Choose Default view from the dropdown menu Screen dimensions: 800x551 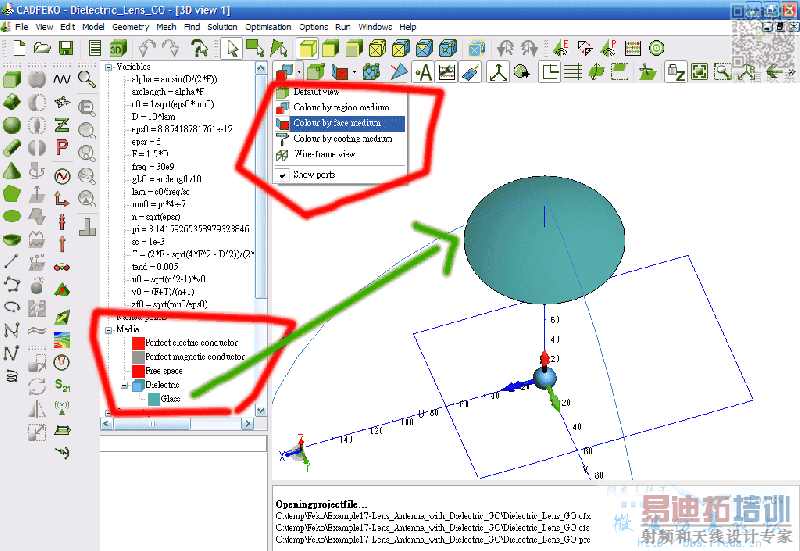[340, 92]
